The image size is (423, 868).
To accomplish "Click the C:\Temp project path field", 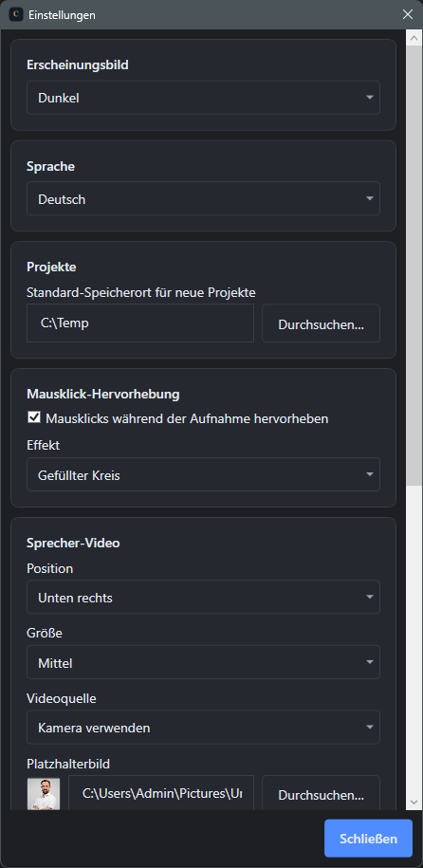I will 140,323.
